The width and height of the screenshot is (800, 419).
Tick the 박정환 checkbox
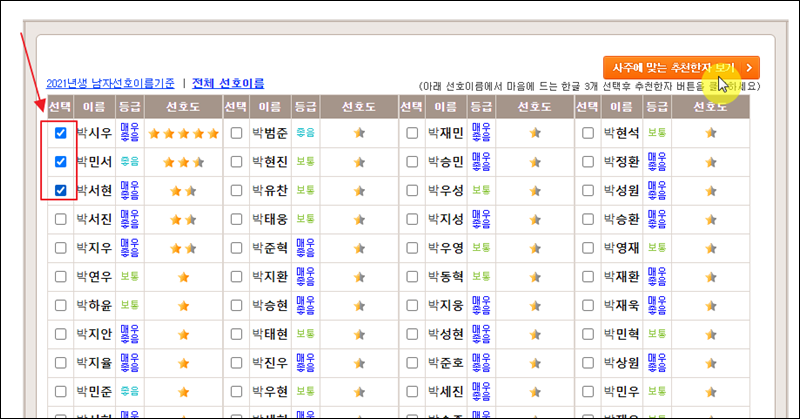pyautogui.click(x=588, y=162)
